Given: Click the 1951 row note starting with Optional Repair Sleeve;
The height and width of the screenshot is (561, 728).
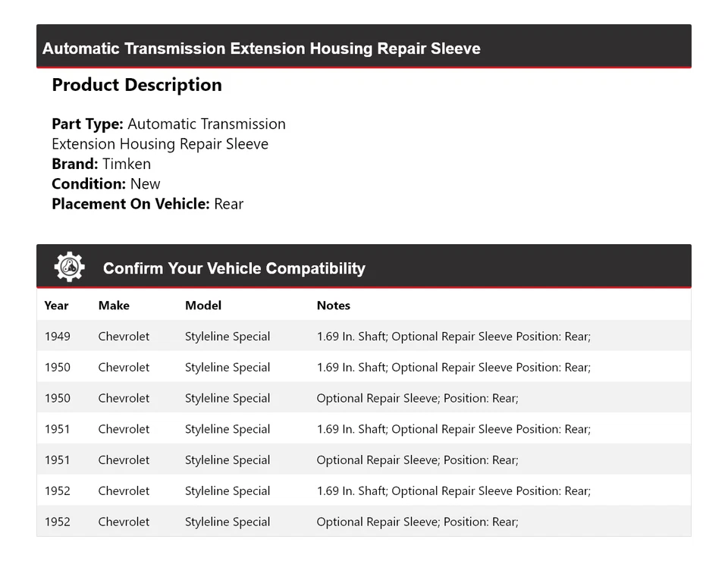Looking at the screenshot, I should 417,460.
